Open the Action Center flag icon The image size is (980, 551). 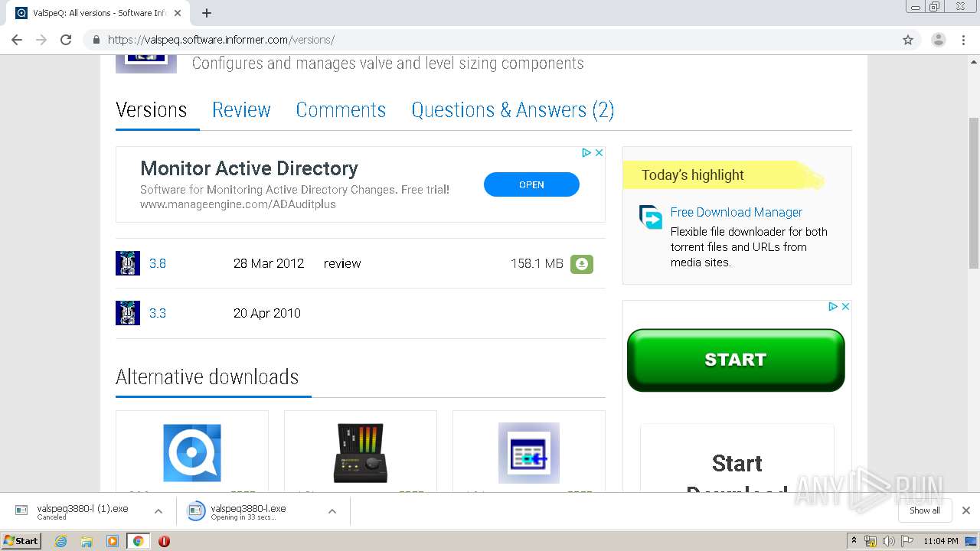point(906,541)
